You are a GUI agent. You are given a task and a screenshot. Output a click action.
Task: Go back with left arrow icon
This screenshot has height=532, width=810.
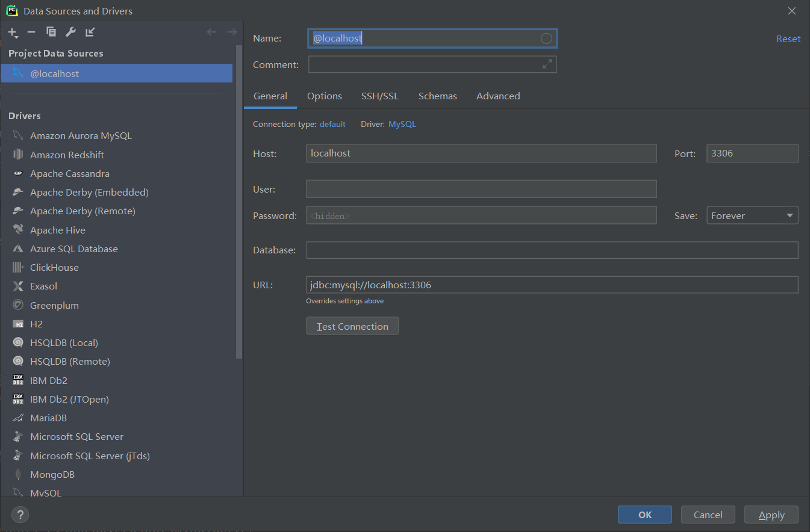(211, 32)
